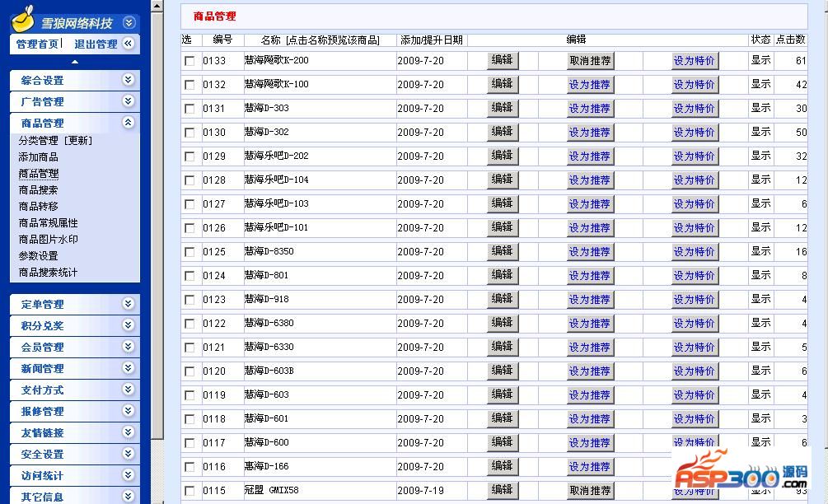Image resolution: width=828 pixels, height=504 pixels.
Task: Expand the 综合设置 section
Action: coord(129,80)
